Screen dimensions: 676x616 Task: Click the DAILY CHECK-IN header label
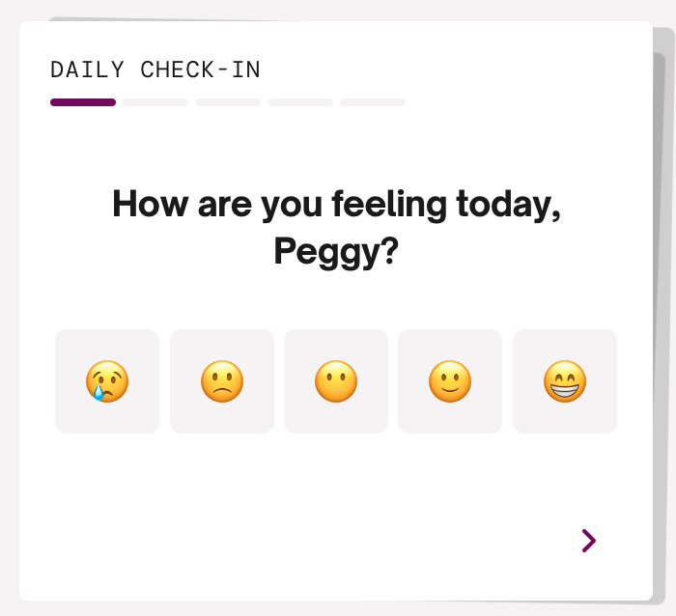click(155, 70)
